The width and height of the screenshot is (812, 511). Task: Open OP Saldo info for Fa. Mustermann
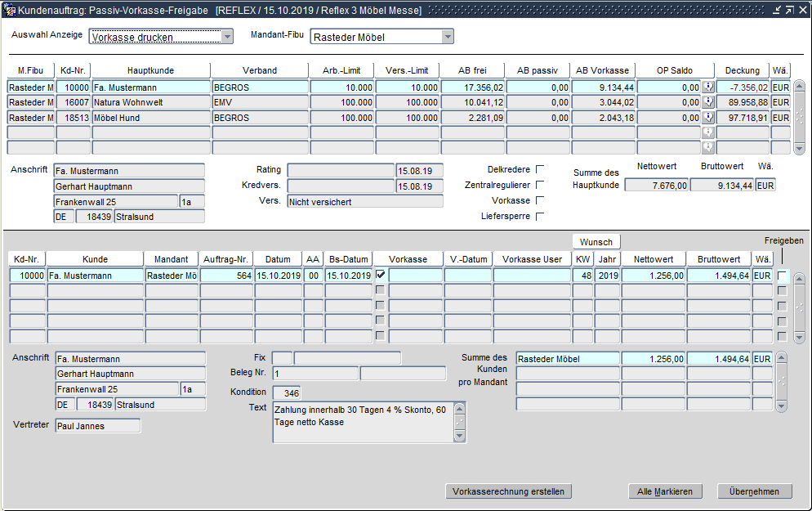coord(708,87)
